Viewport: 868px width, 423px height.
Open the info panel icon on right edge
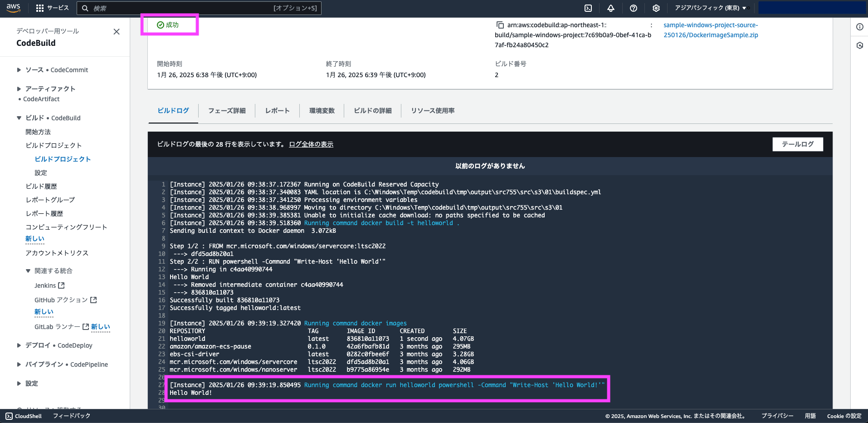click(859, 27)
